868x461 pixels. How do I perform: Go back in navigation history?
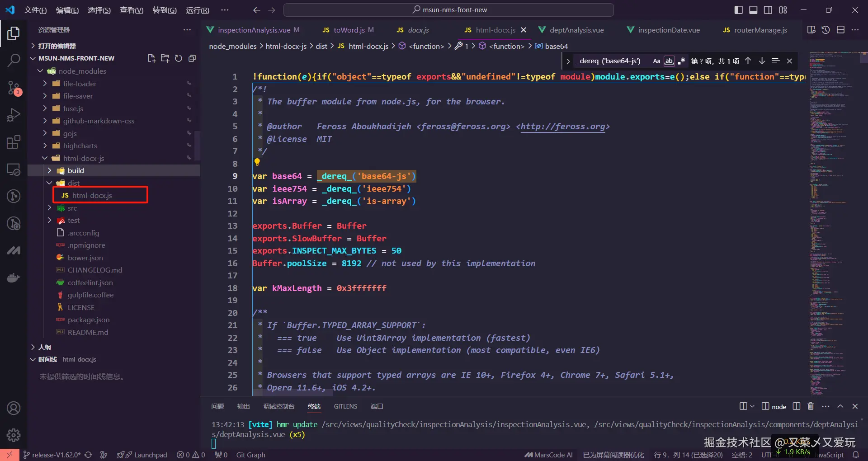pos(257,10)
